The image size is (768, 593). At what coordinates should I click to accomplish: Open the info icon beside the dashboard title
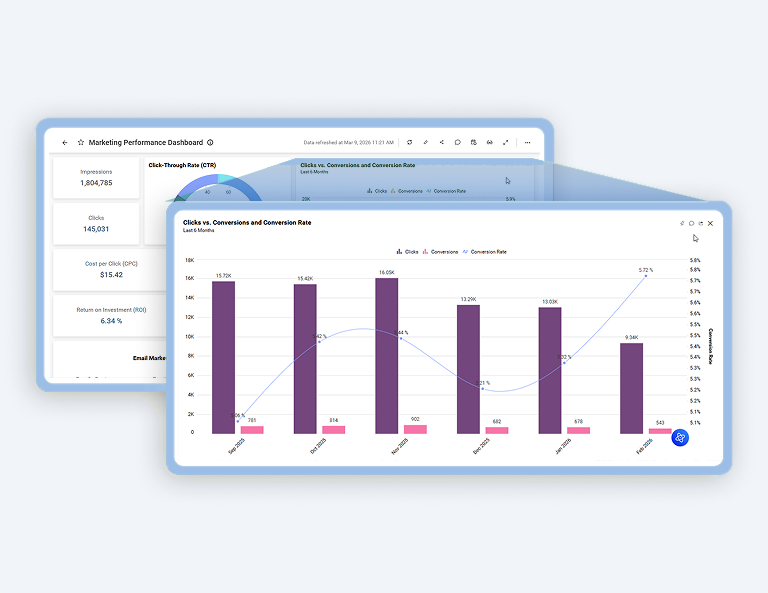210,142
